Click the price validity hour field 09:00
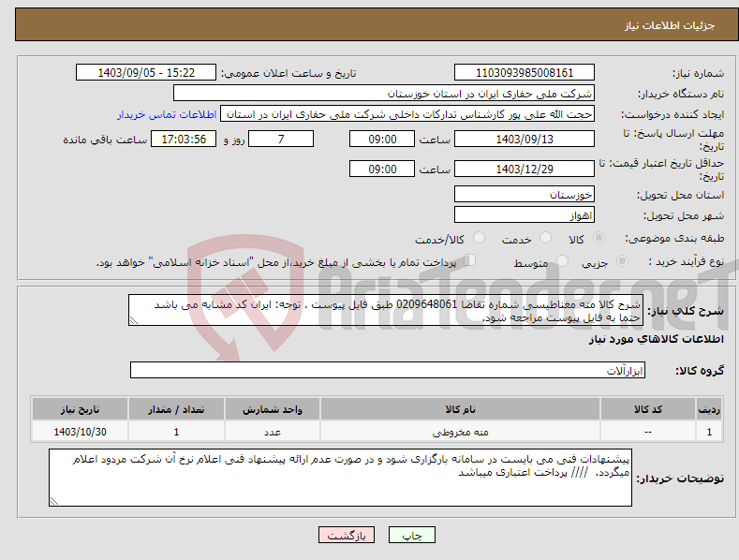The height and width of the screenshot is (560, 739). (x=382, y=169)
